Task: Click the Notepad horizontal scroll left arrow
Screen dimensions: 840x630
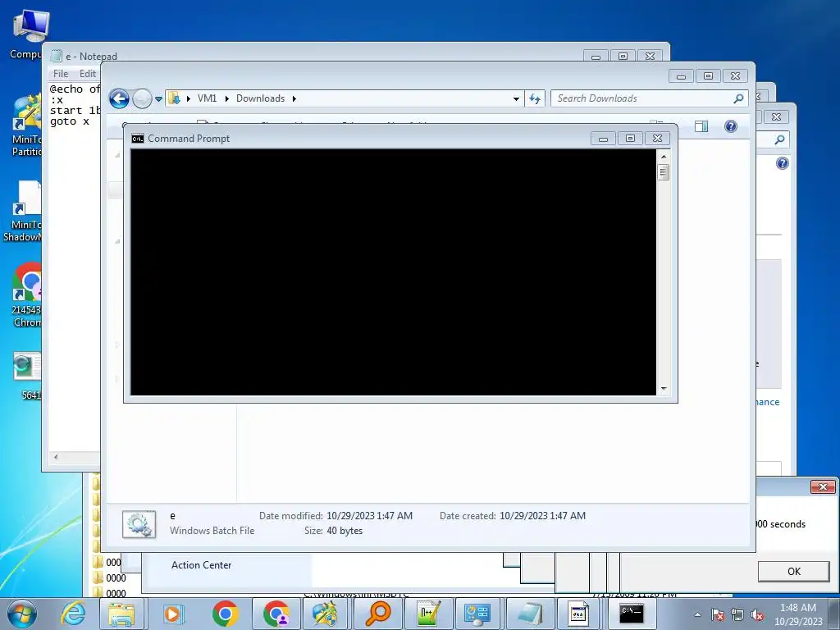Action: pos(56,457)
